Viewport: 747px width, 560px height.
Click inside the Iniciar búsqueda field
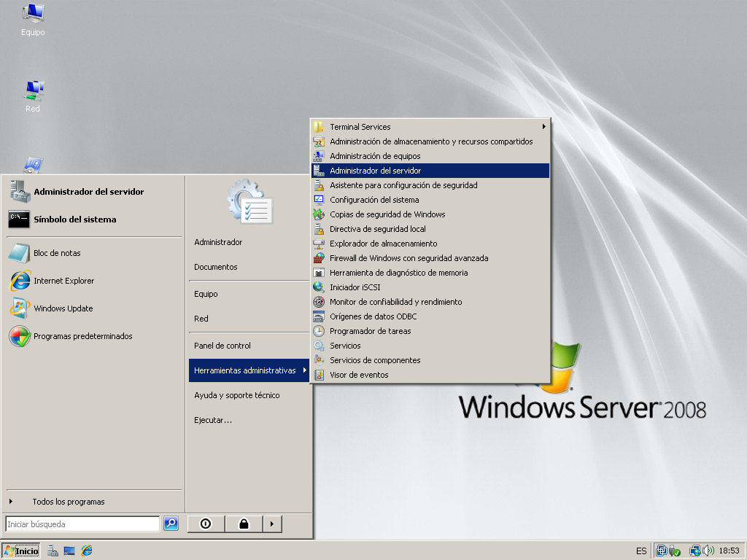pyautogui.click(x=80, y=524)
